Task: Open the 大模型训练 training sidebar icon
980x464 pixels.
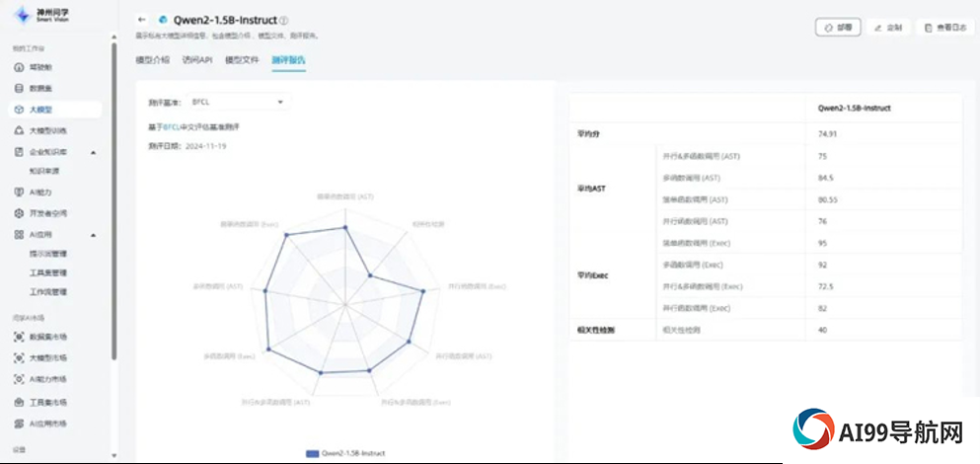Action: [x=19, y=130]
